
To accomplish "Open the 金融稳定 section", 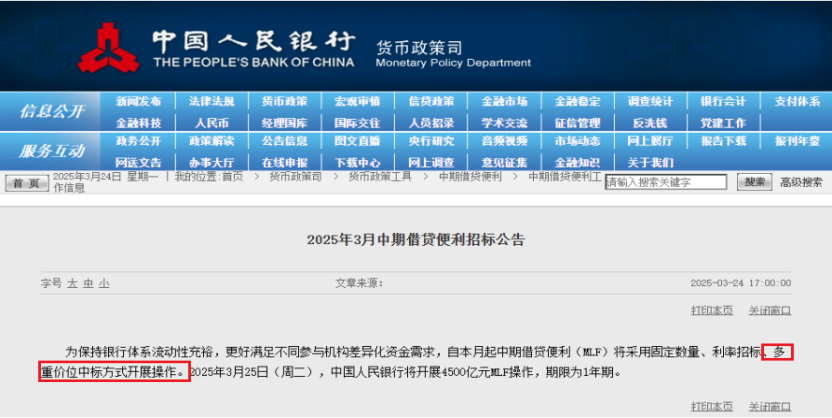I will tap(577, 101).
